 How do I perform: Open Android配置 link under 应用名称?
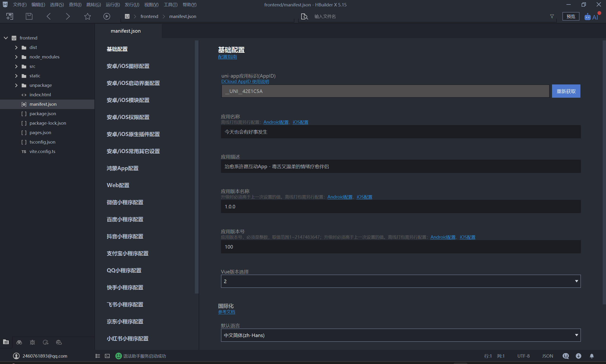pyautogui.click(x=276, y=122)
